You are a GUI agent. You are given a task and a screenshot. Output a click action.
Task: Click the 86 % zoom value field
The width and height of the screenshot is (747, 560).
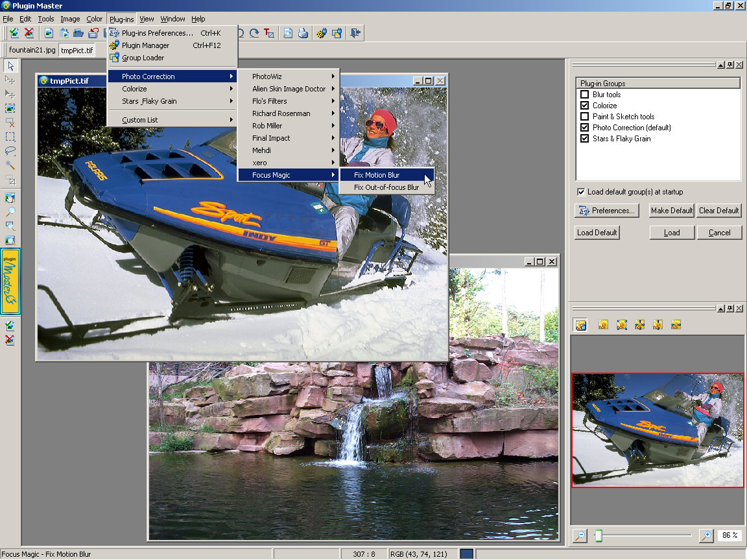click(729, 535)
